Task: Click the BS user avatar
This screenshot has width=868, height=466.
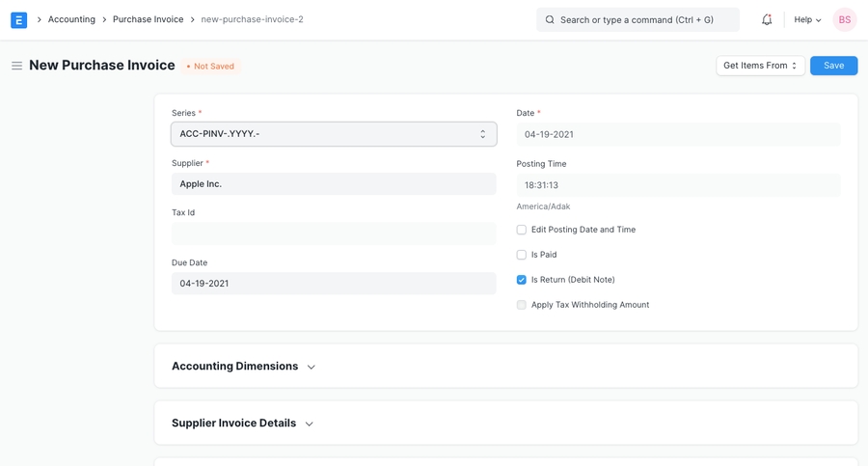Action: (844, 19)
